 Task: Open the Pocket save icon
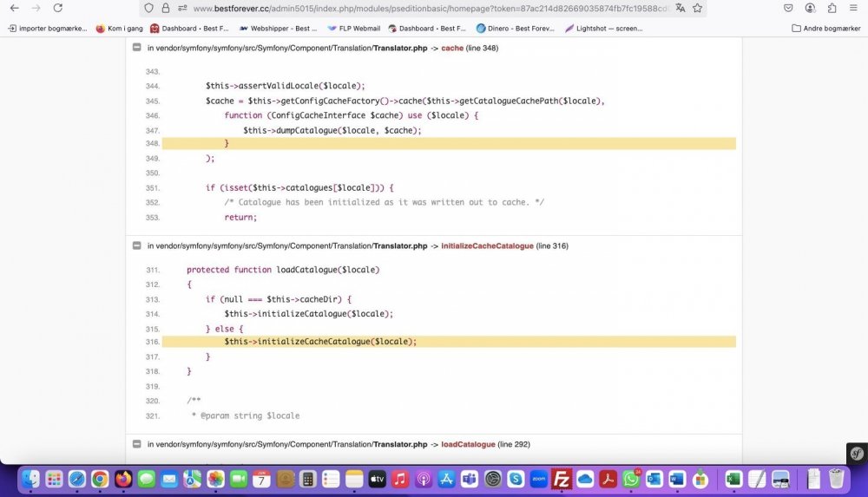pyautogui.click(x=788, y=9)
